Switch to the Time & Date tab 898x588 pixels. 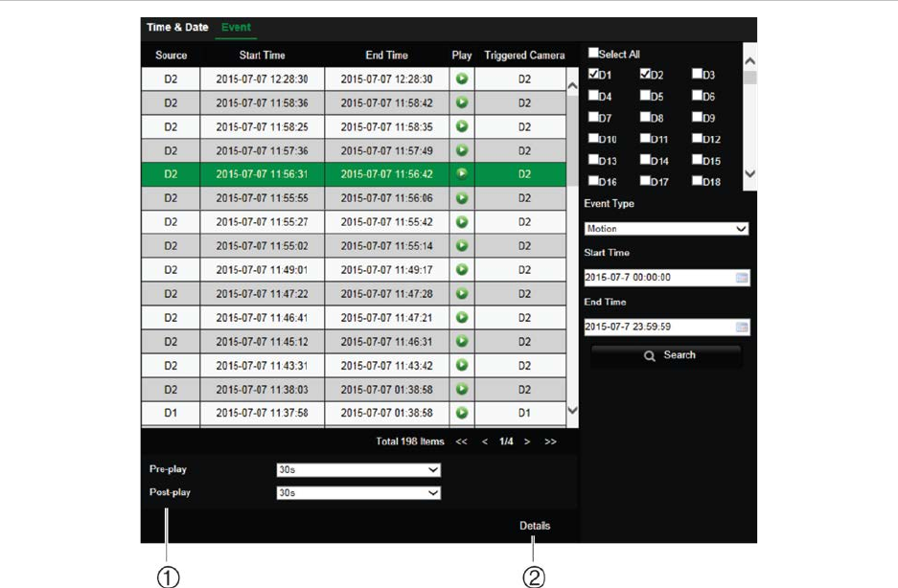click(177, 27)
